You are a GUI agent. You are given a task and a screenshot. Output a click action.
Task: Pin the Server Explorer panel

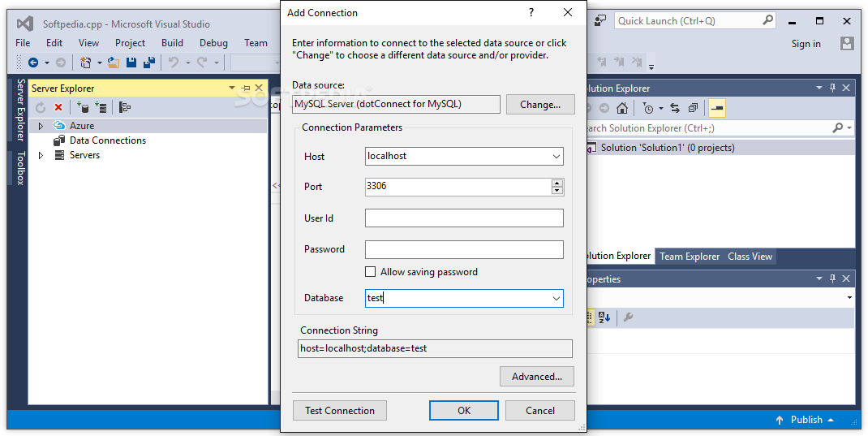pos(246,88)
